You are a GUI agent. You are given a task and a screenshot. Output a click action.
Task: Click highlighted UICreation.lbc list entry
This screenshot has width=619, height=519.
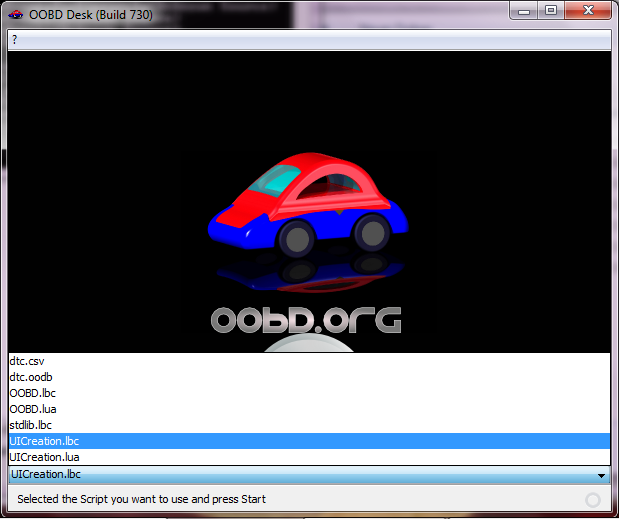pos(44,441)
